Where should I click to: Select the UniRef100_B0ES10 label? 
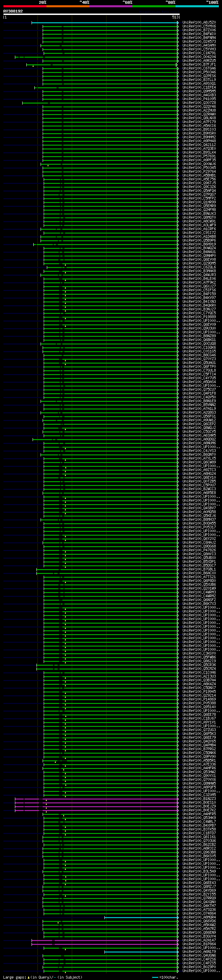point(199,803)
